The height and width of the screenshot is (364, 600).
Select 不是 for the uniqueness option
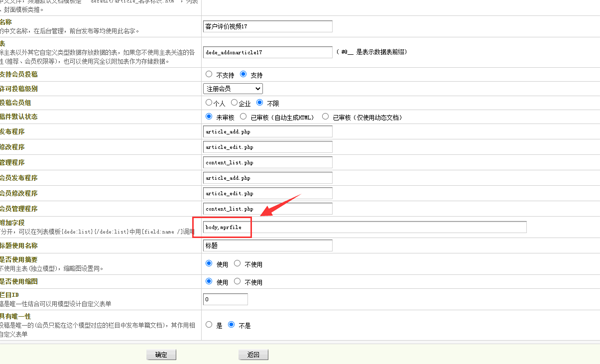pyautogui.click(x=231, y=325)
